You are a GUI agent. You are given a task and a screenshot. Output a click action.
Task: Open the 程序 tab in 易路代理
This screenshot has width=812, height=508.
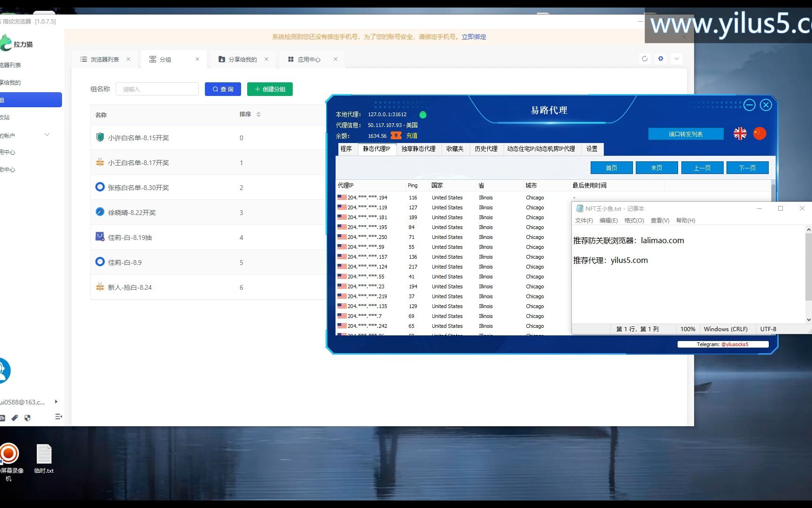[346, 149]
